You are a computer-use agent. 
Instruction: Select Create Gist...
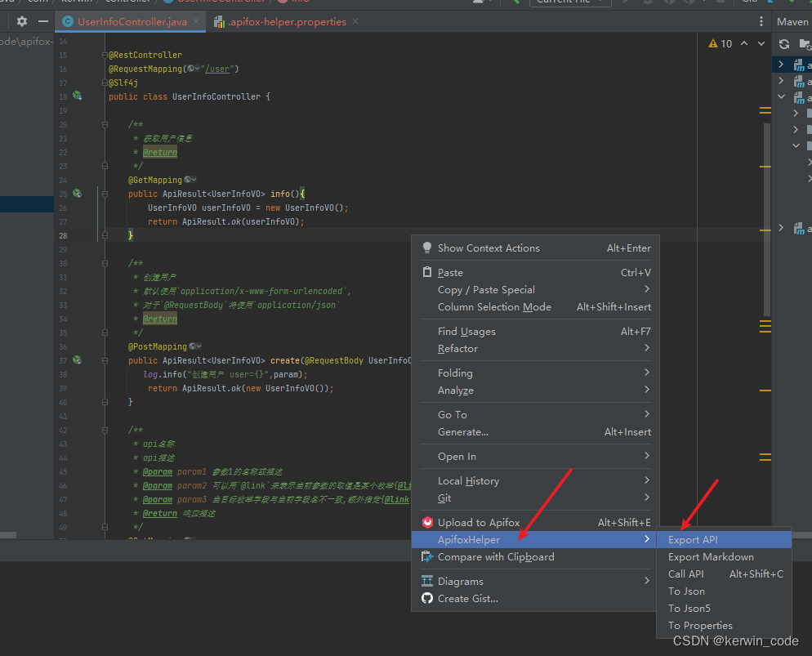click(535, 599)
